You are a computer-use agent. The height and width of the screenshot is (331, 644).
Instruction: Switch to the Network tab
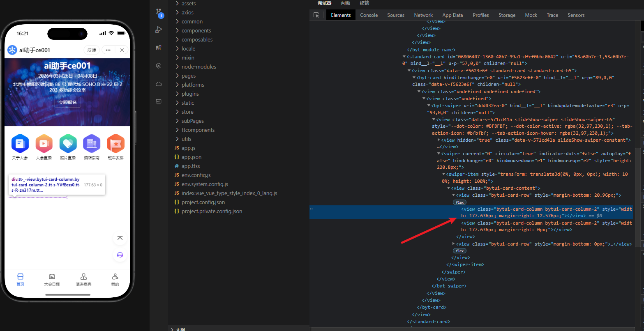[423, 15]
